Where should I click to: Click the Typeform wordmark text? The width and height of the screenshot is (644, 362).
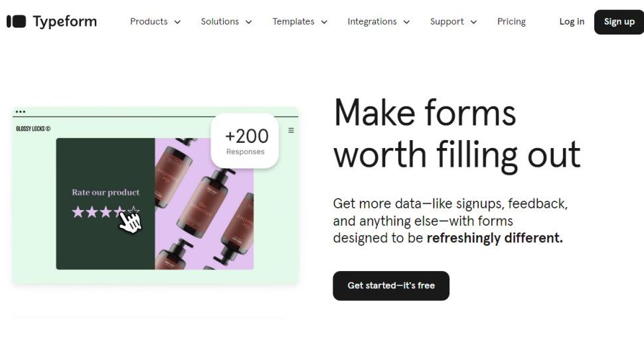65,22
